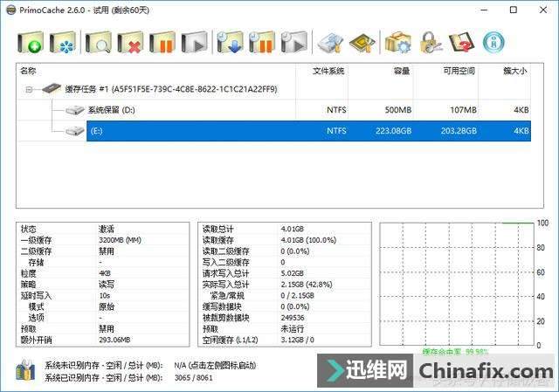Click the 500MB capacity cell
This screenshot has height=392, width=559.
(398, 110)
